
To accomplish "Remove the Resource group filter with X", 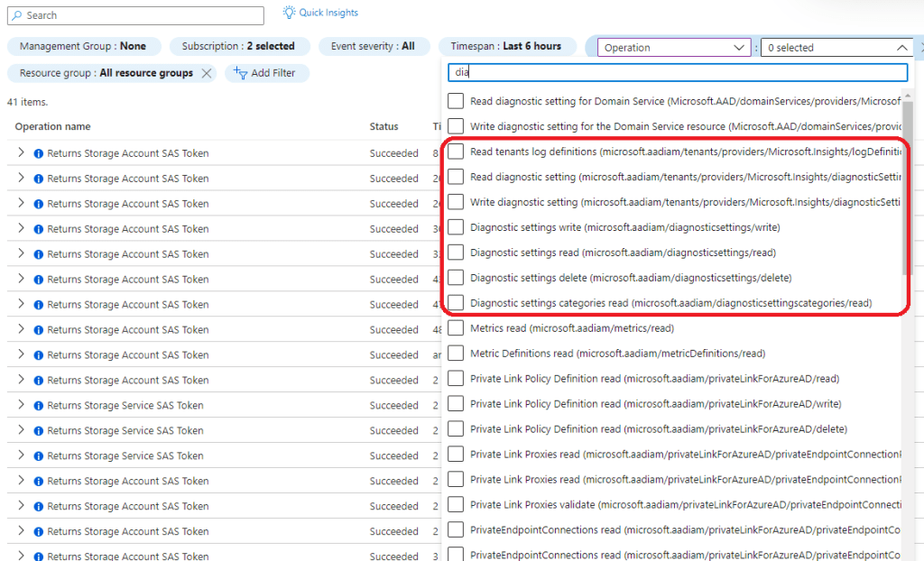I will pos(207,73).
